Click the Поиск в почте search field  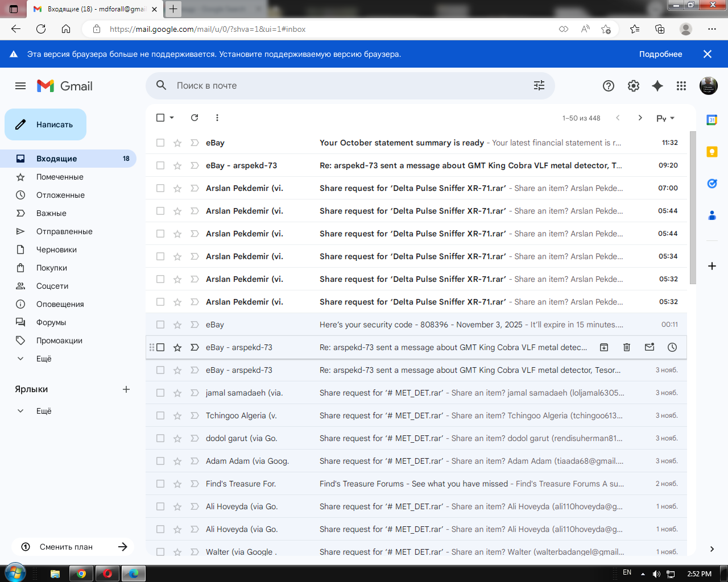pyautogui.click(x=349, y=85)
